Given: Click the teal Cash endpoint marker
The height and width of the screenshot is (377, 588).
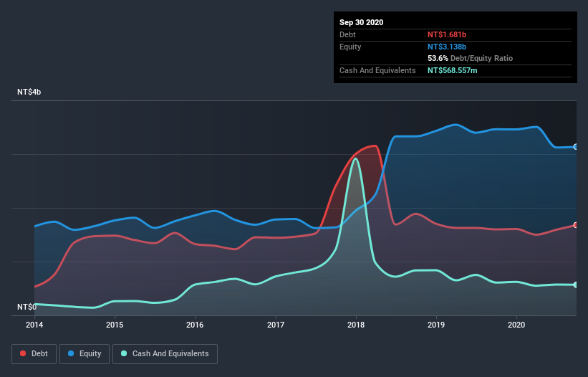Looking at the screenshot, I should tap(576, 285).
